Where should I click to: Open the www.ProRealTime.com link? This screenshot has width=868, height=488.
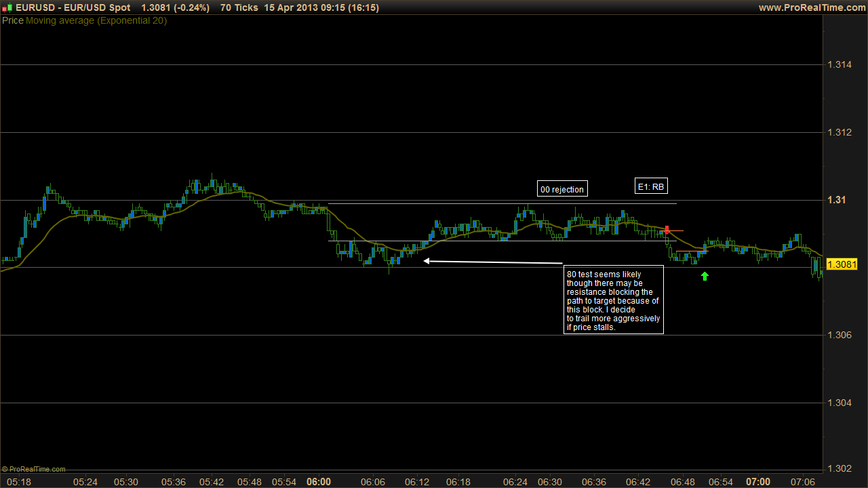tap(812, 7)
